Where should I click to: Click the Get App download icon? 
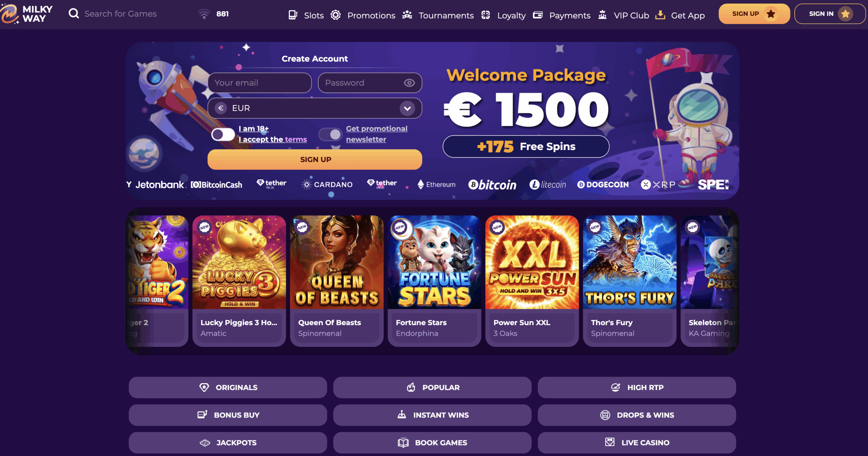point(660,15)
